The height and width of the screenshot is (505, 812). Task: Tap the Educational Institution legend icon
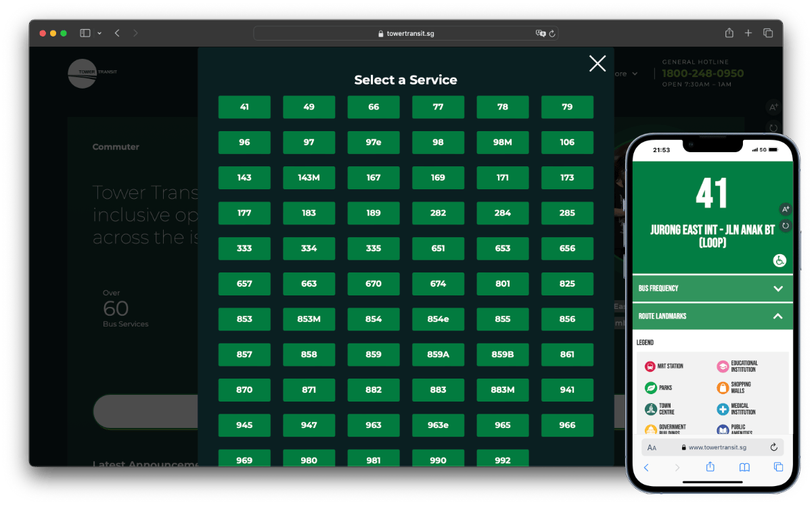(723, 366)
